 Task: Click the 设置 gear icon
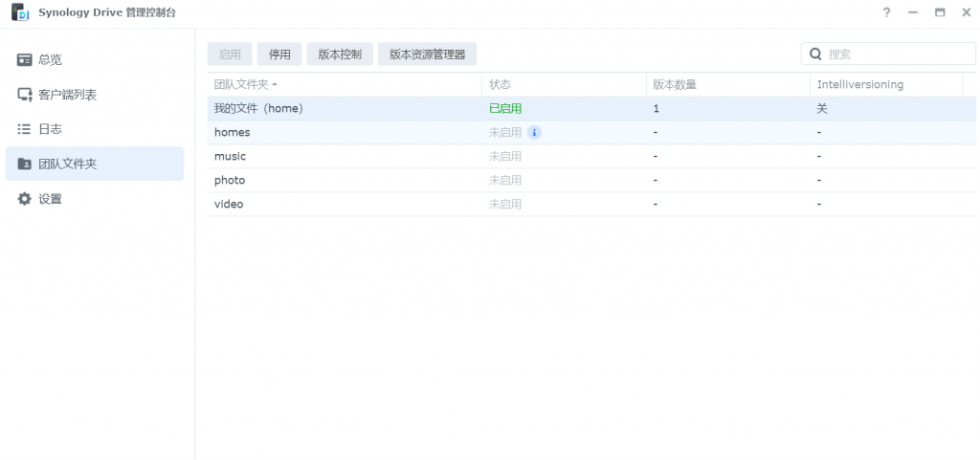tap(25, 199)
